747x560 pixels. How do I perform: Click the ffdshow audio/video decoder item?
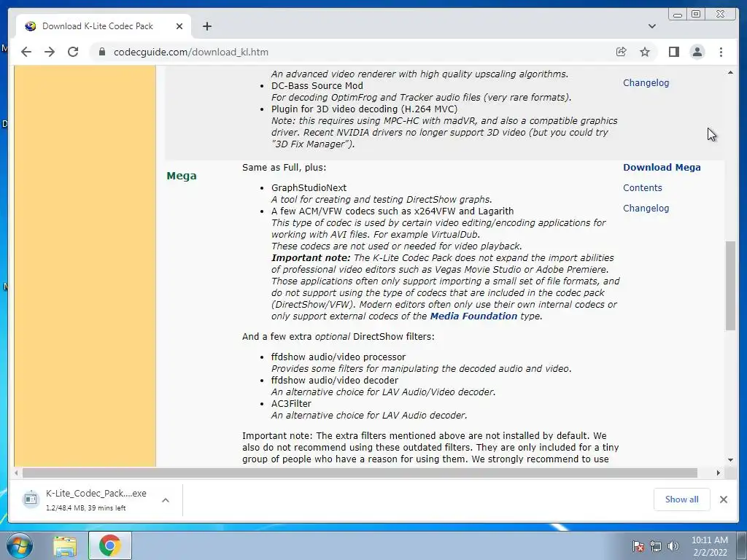pyautogui.click(x=334, y=380)
